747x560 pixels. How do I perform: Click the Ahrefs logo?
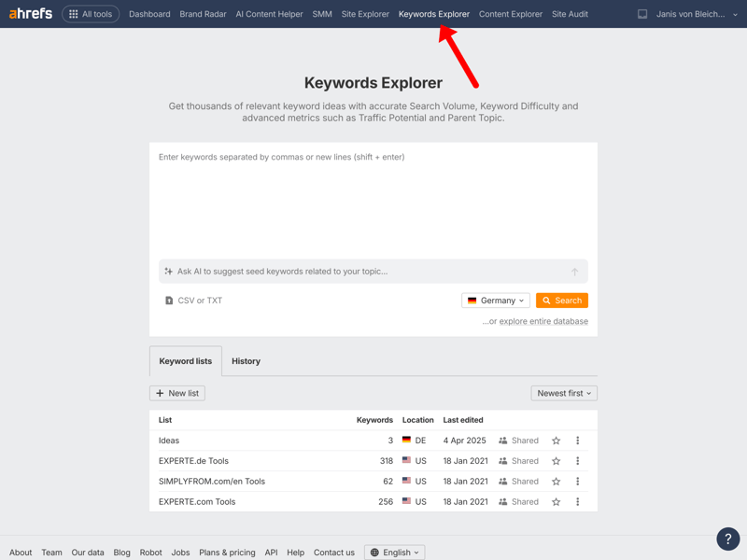(x=31, y=14)
